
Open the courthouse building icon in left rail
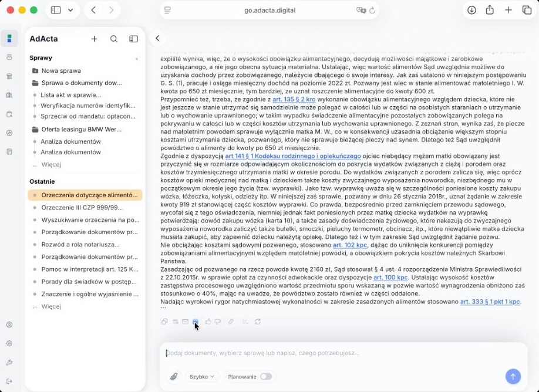(x=9, y=76)
